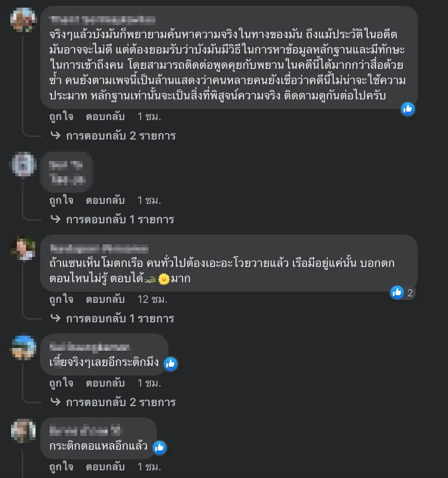448x478 pixels.
Task: Reply to กระติกตอแหลอีกแล้ว comment
Action: point(105,467)
